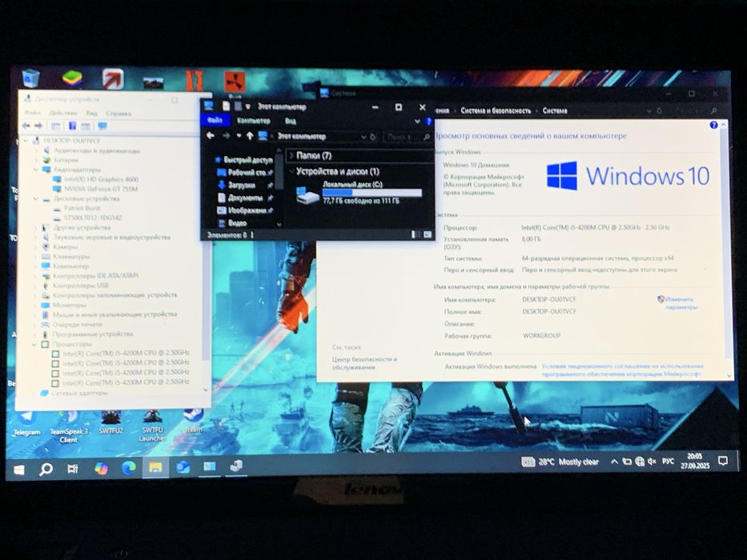Open Компьютер ribbon tab in Explorer
Viewport: 747px width, 560px height.
(x=254, y=121)
